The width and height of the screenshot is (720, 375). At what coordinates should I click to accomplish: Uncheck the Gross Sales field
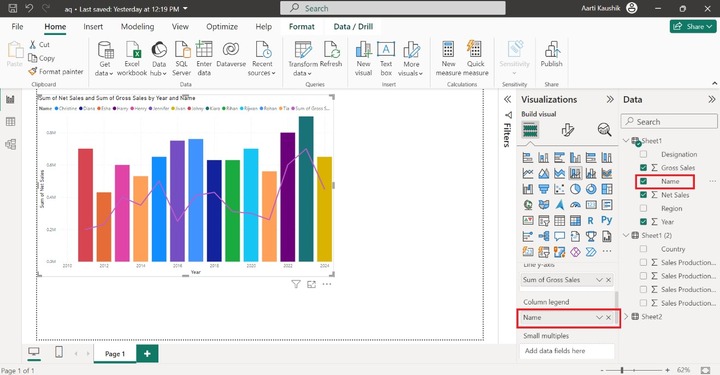643,168
